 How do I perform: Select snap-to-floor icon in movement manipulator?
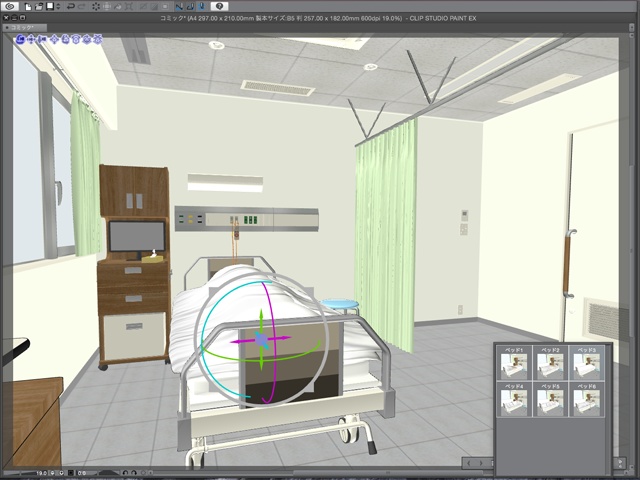pos(97,40)
